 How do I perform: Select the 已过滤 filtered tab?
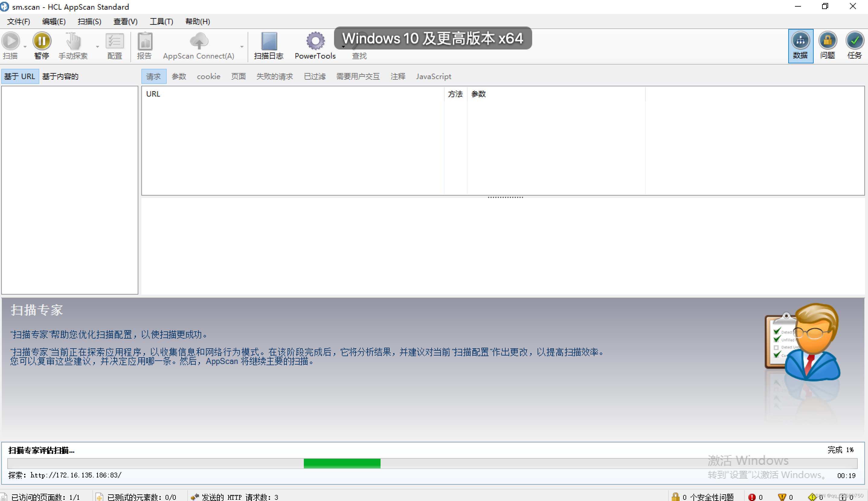click(x=314, y=76)
